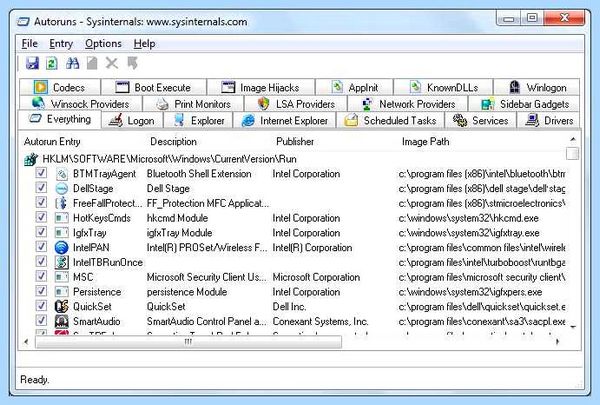Uncheck the DellStage autorun entry

tap(41, 188)
